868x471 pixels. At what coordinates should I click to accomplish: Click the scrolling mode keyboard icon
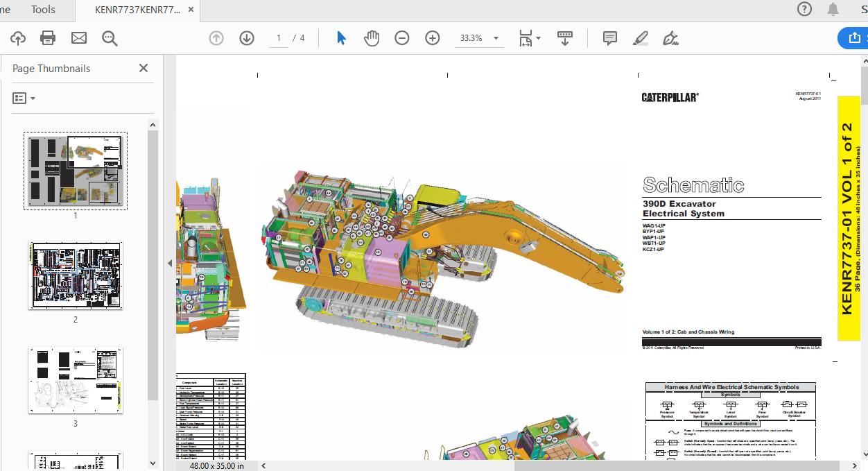click(x=565, y=38)
